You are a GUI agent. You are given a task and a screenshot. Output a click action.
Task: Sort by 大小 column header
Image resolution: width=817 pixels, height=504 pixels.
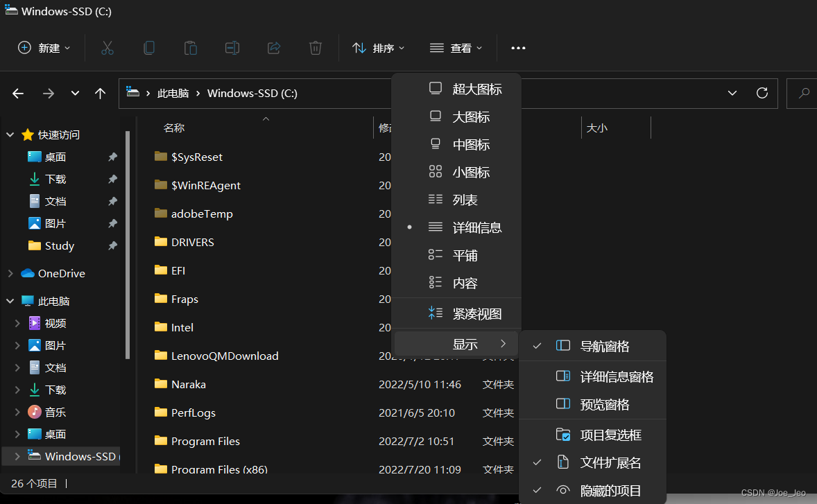[x=597, y=128]
